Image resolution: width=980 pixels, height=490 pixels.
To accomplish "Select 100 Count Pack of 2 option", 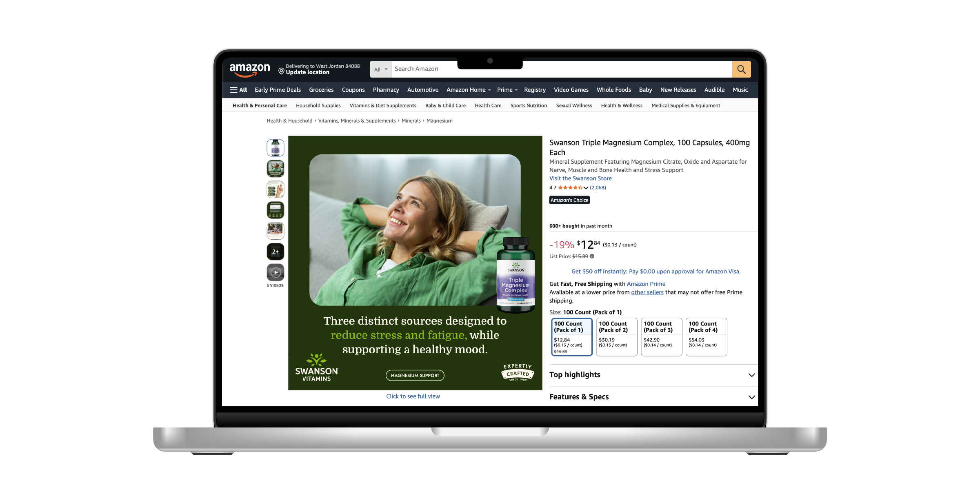I will coord(616,337).
